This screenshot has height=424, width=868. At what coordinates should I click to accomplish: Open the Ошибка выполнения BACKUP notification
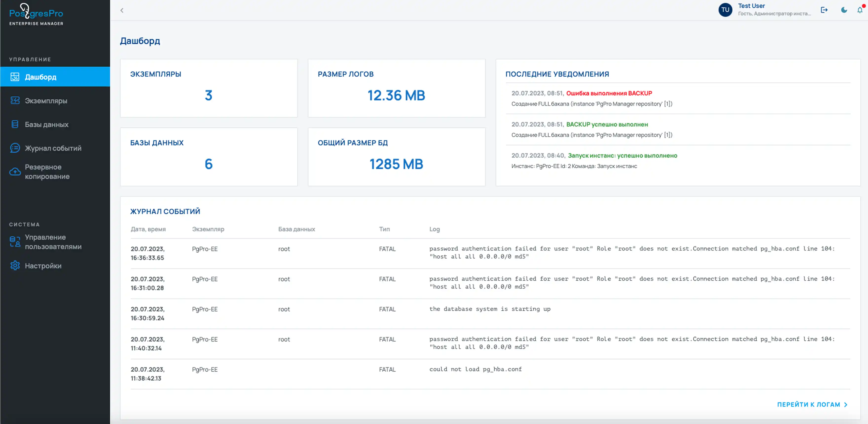click(x=609, y=93)
